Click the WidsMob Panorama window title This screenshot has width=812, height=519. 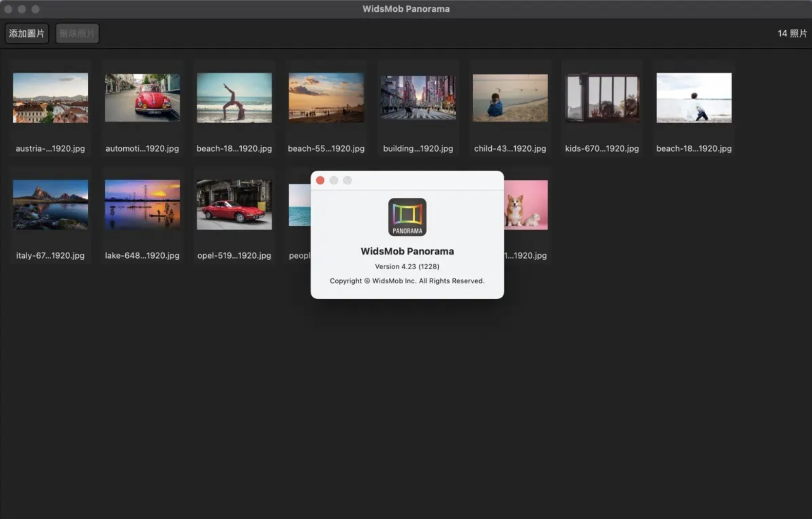406,8
